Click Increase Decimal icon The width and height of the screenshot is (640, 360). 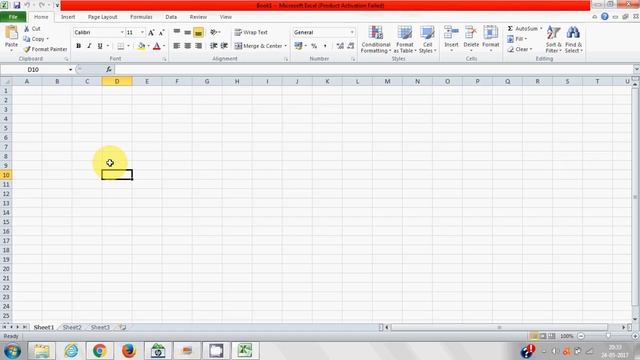(340, 46)
